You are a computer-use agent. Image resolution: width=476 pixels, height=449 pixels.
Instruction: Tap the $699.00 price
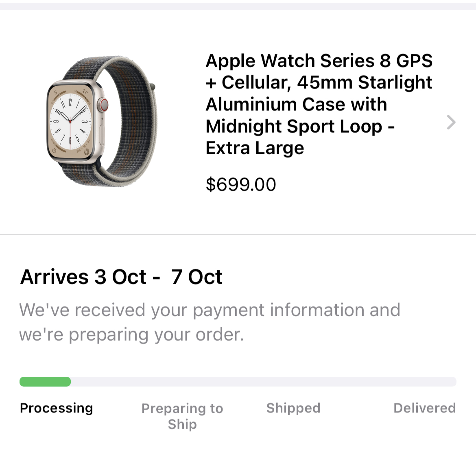click(x=241, y=184)
